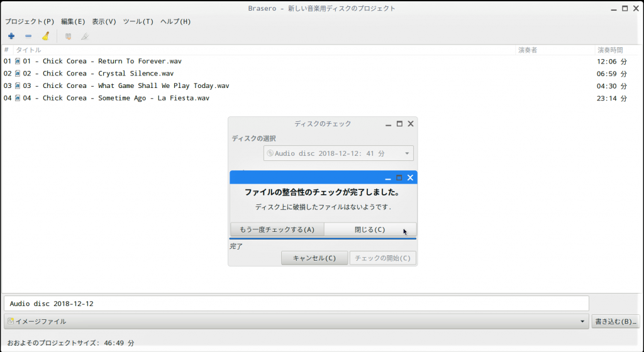Open the ヘルプ(H) menu

175,21
